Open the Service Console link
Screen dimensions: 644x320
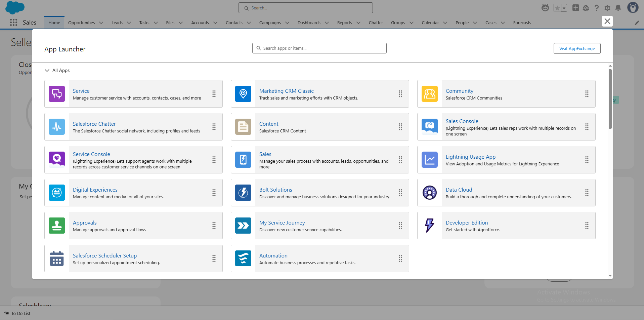coord(91,154)
